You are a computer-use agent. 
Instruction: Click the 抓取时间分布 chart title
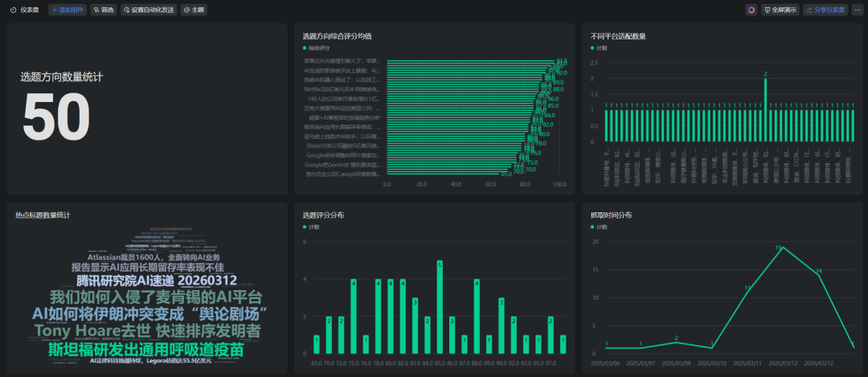coord(611,215)
